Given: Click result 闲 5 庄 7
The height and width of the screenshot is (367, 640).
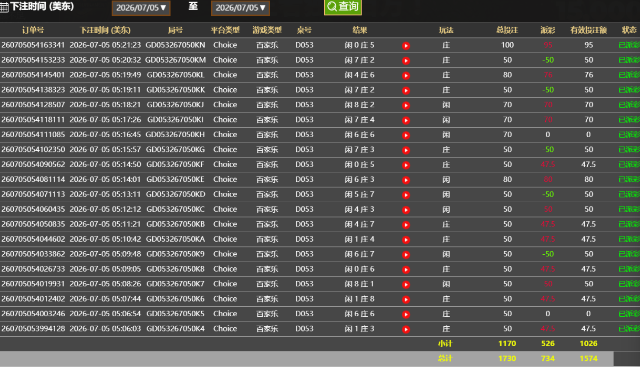Looking at the screenshot, I should click(359, 194).
